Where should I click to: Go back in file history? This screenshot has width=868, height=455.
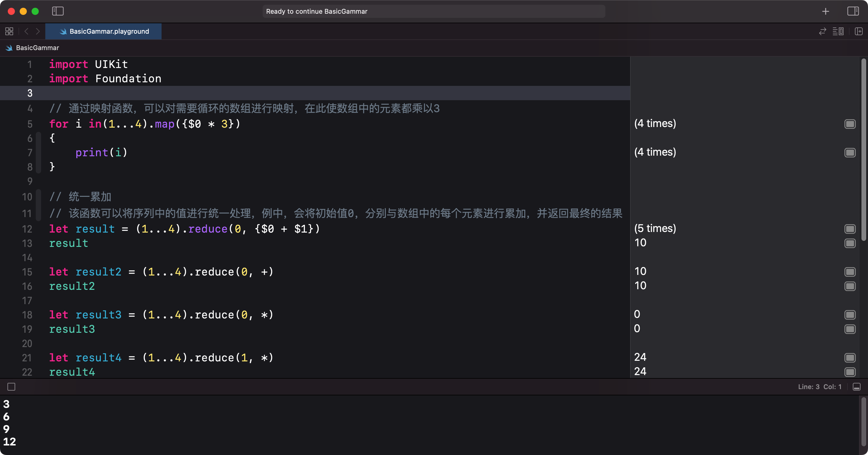(26, 31)
